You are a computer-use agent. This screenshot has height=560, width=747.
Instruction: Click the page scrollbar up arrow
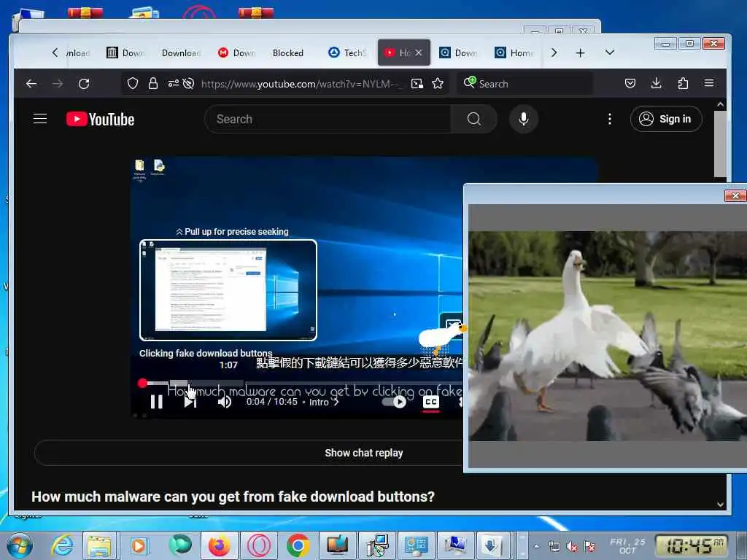[x=720, y=104]
